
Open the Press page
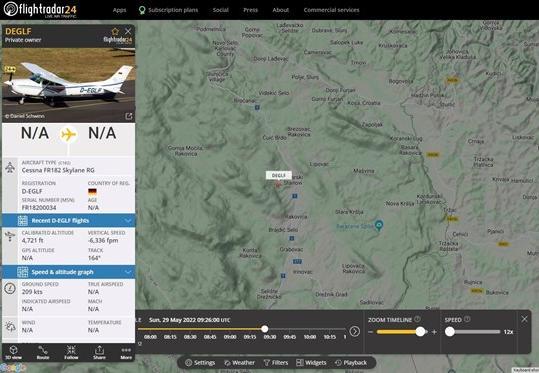[x=250, y=10]
